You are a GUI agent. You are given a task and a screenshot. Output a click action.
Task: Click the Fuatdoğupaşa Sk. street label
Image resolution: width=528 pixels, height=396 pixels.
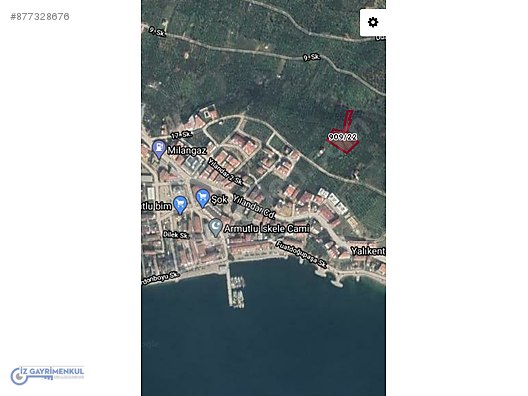click(x=301, y=255)
